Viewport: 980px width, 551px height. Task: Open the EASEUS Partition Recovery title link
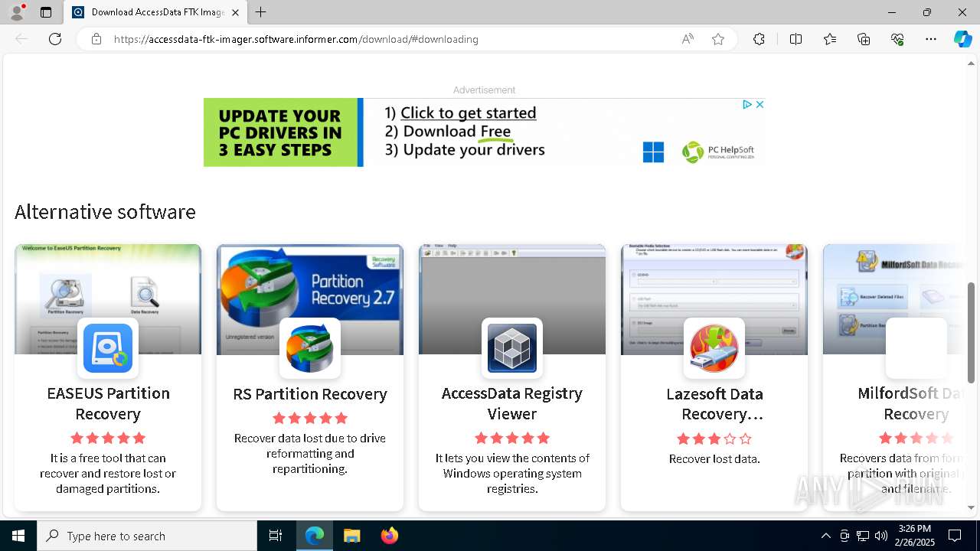click(108, 403)
